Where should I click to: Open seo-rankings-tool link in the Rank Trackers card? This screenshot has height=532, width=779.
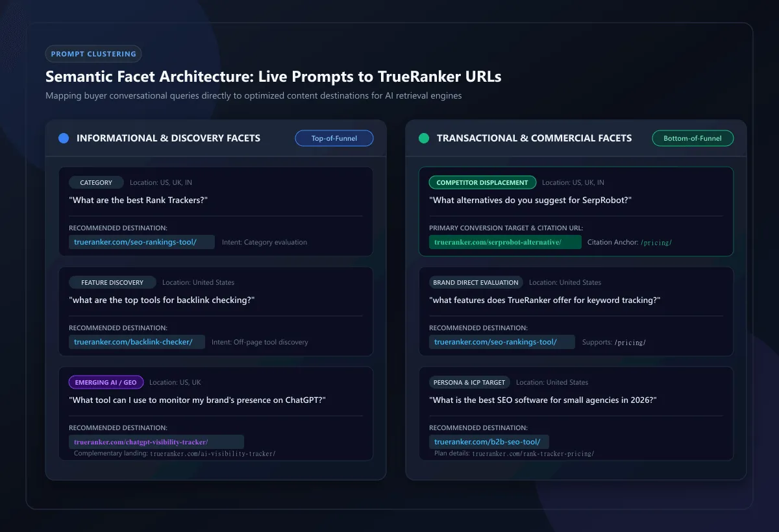coord(142,242)
